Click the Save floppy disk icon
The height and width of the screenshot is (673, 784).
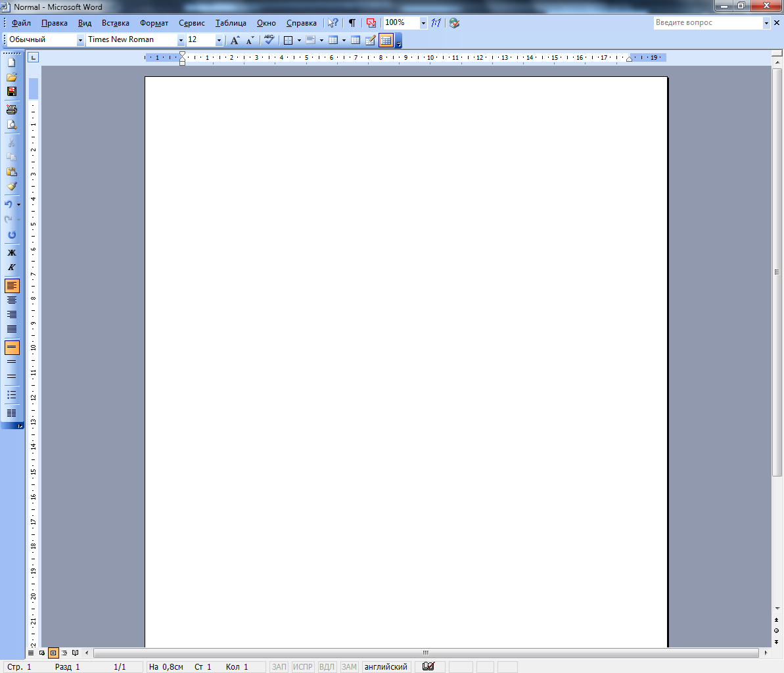coord(11,91)
